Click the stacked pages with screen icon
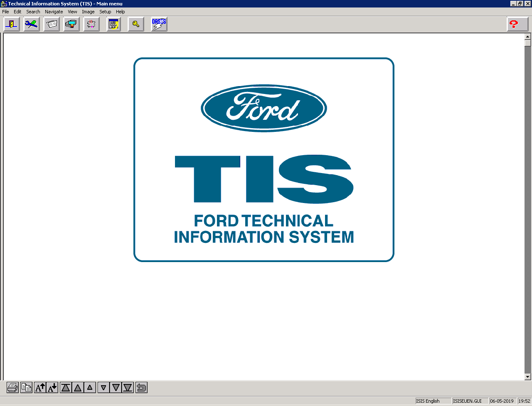The image size is (532, 406). coord(71,24)
